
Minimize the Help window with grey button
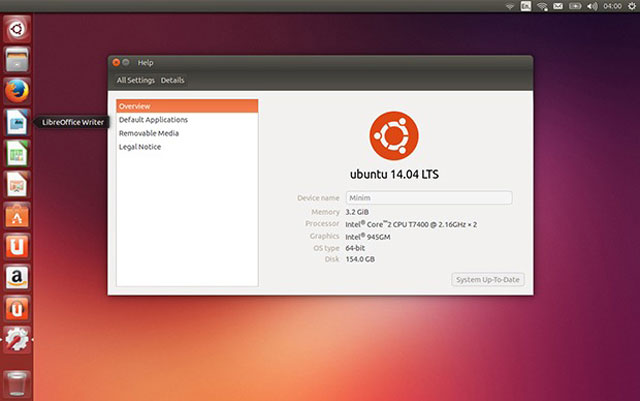point(126,62)
